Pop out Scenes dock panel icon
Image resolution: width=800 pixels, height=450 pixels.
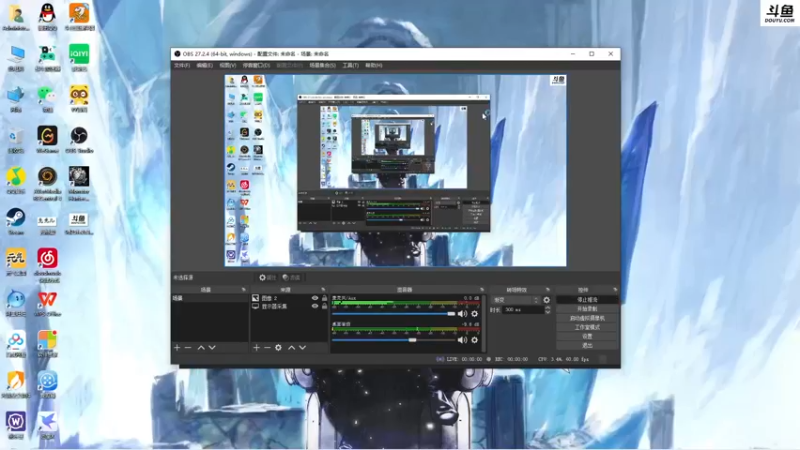243,290
